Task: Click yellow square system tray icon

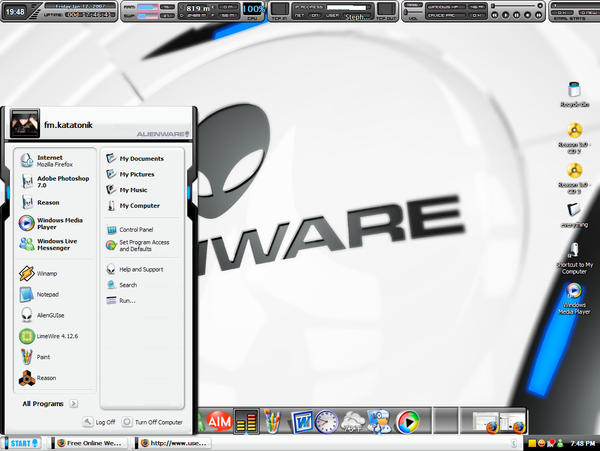Action: (x=532, y=443)
